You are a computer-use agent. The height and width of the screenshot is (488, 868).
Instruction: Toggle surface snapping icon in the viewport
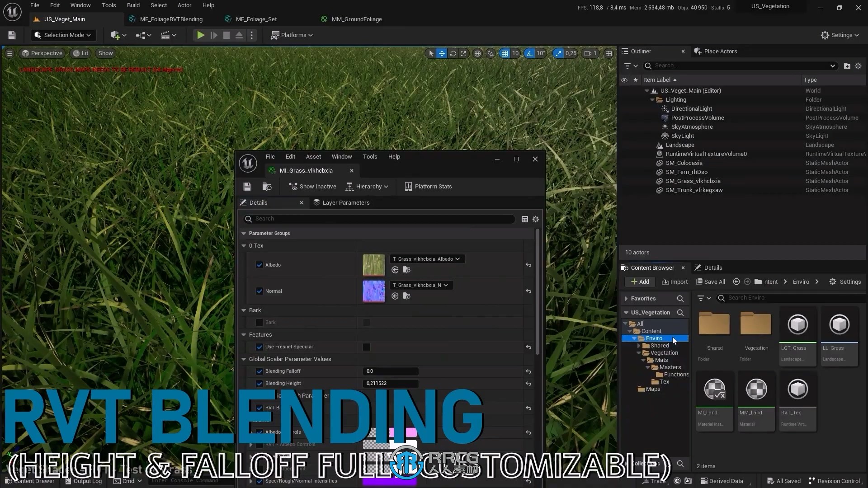click(x=491, y=53)
